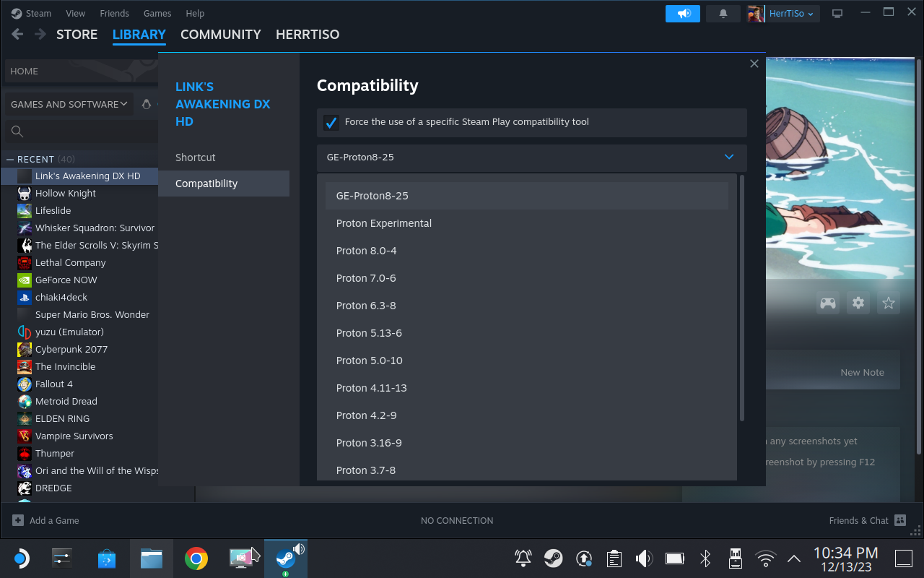
Task: Click Add a Game link
Action: [54, 520]
